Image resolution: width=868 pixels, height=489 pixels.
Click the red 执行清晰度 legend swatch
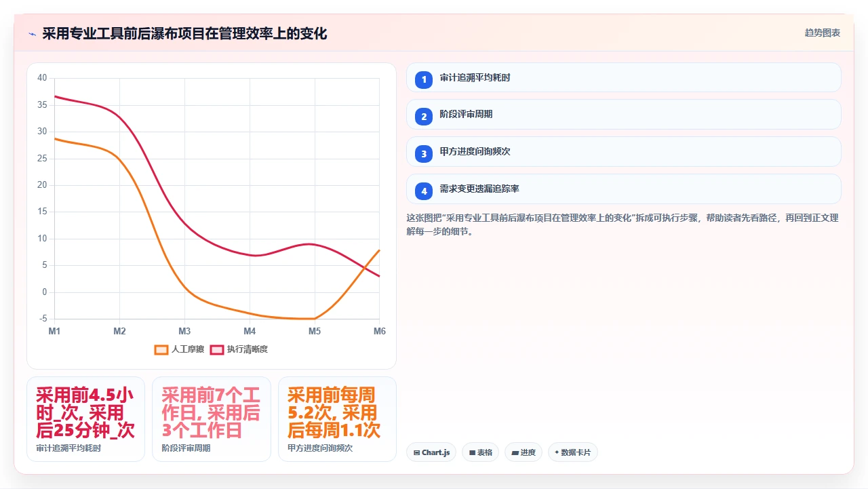[x=217, y=350]
